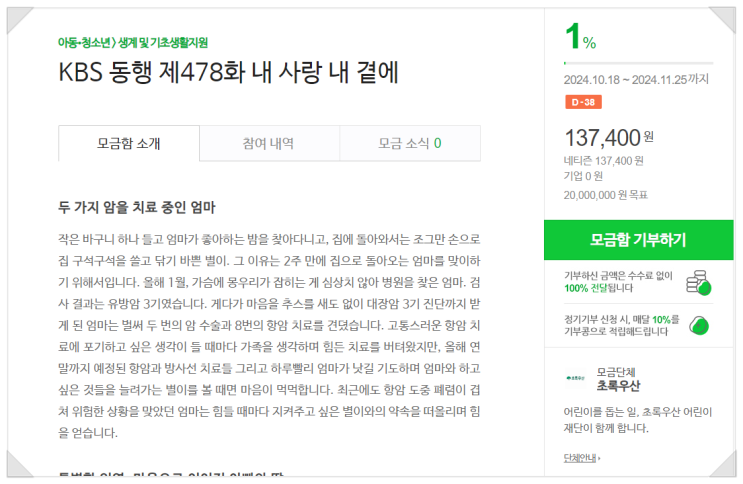Click the 초록우산 organization logo
This screenshot has width=743, height=484.
pos(577,378)
